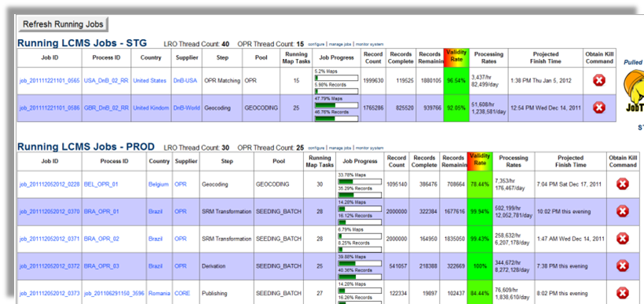Open the PROD section monitor system link
The image size is (644, 304).
(x=370, y=148)
